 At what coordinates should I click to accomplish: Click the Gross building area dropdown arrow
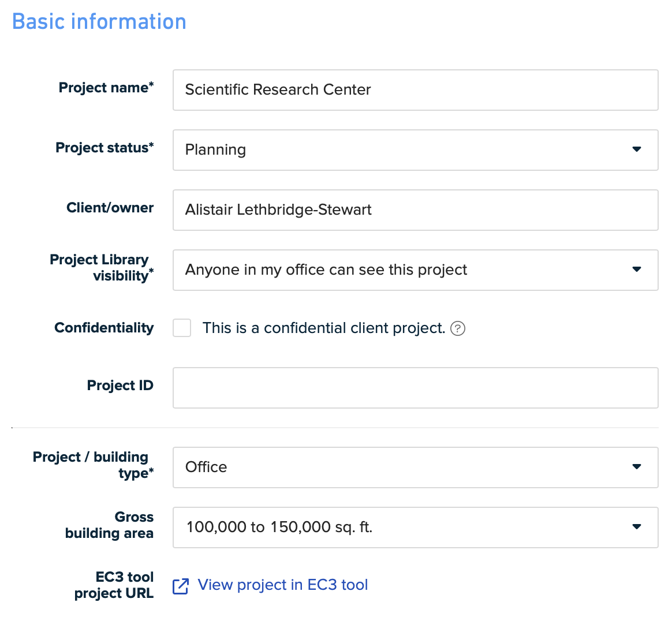point(636,526)
